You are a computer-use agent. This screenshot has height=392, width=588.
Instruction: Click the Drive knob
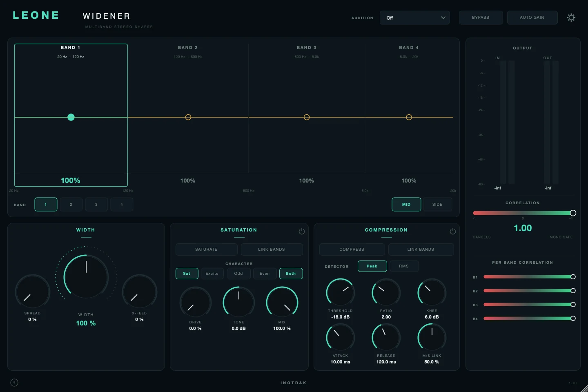pos(196,302)
